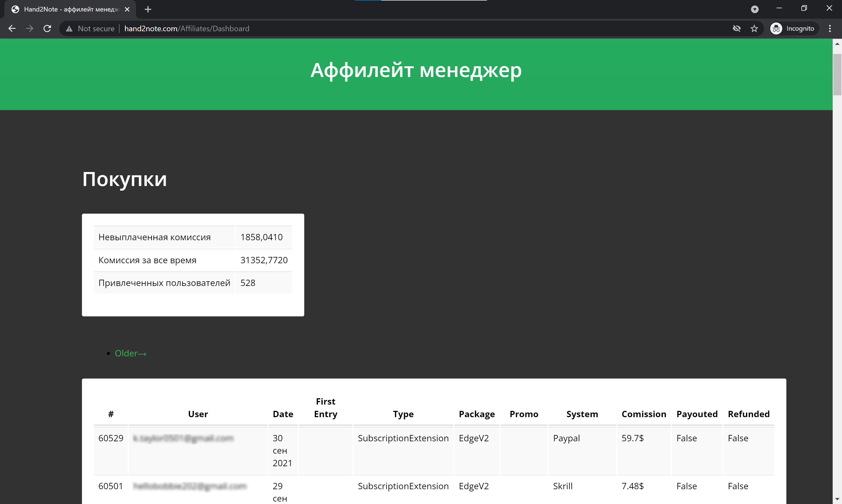Click the First Entry column header

pyautogui.click(x=326, y=408)
